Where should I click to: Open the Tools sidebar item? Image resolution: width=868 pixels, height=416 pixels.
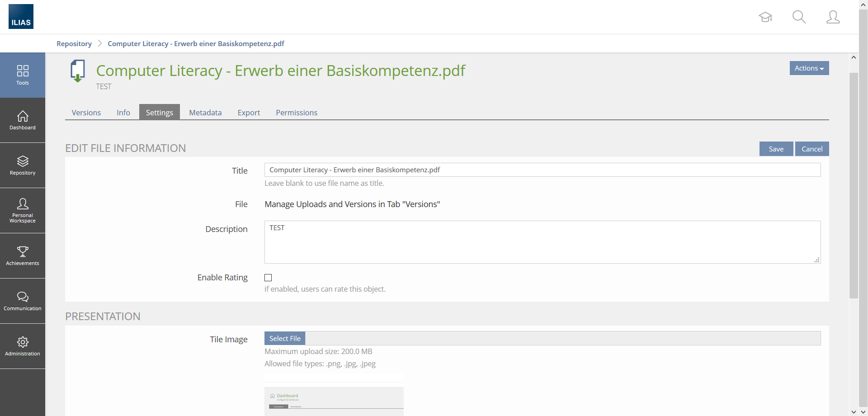[23, 75]
